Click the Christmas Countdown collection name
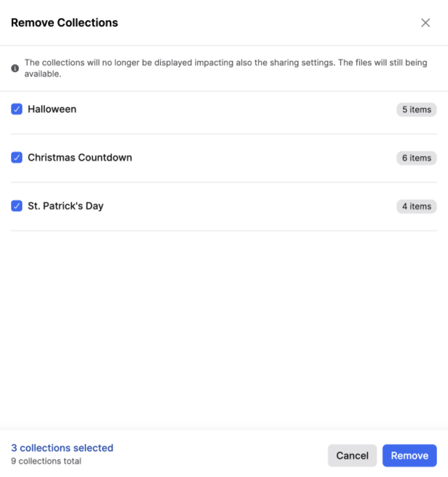 tap(80, 157)
